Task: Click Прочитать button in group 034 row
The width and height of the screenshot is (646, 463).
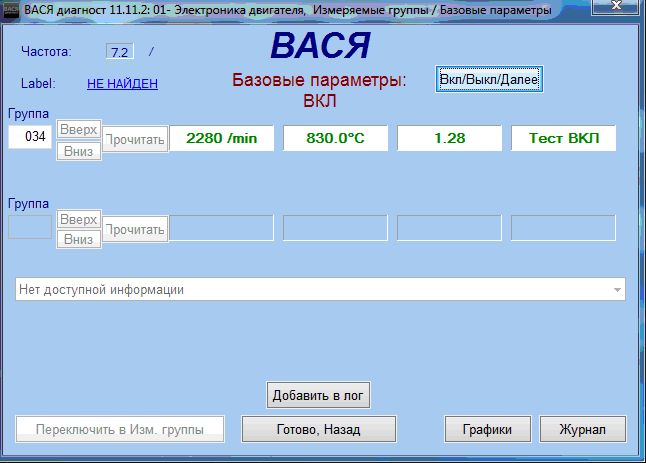Action: pos(135,139)
